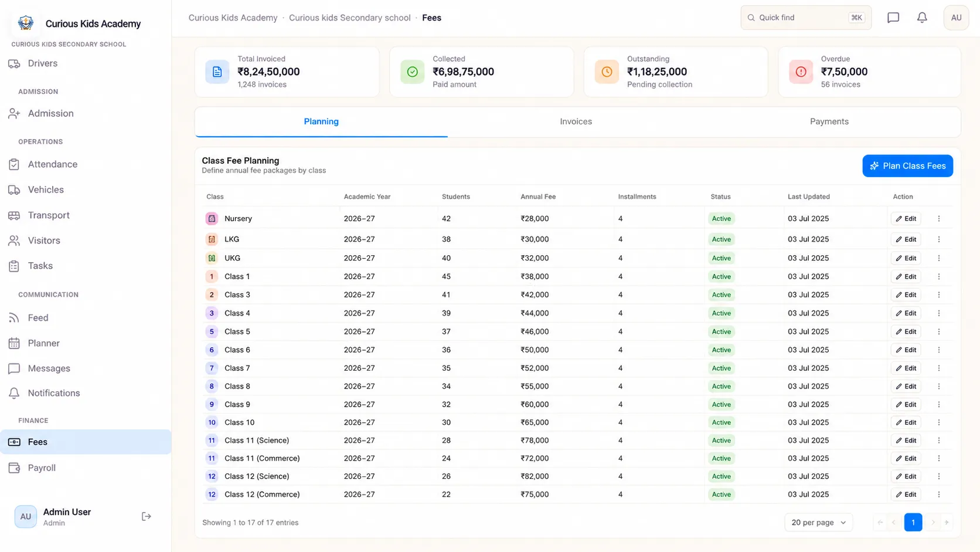Go to previous page arrow
The image size is (980, 552).
point(894,522)
